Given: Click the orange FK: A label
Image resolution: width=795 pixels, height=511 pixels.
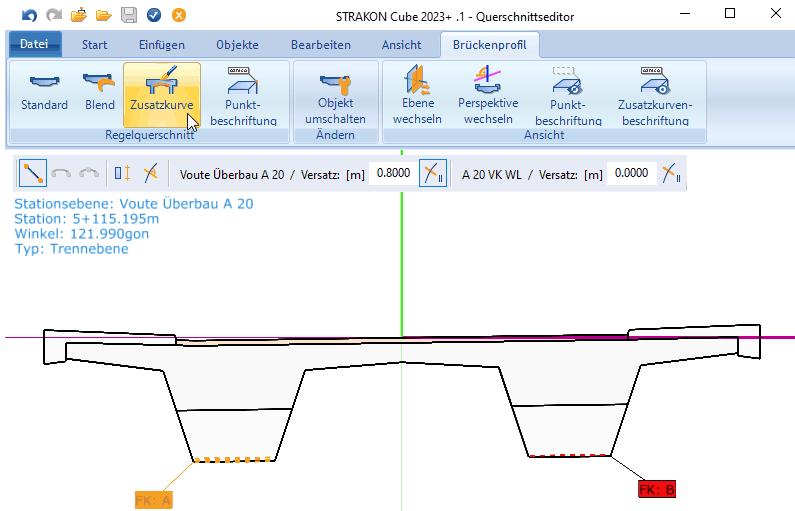Looking at the screenshot, I should tap(154, 500).
